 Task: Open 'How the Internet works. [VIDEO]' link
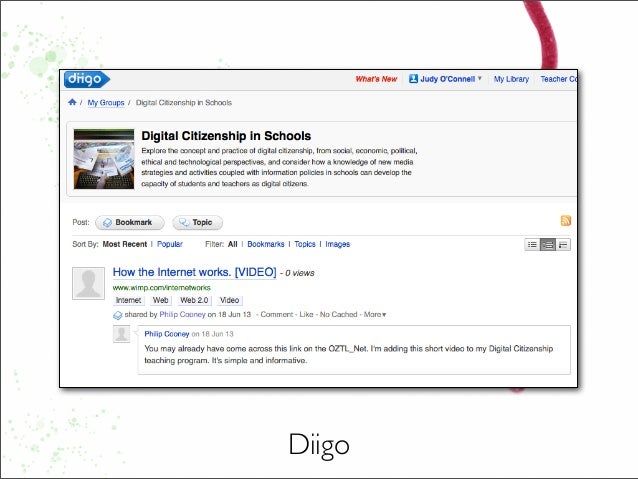point(194,272)
